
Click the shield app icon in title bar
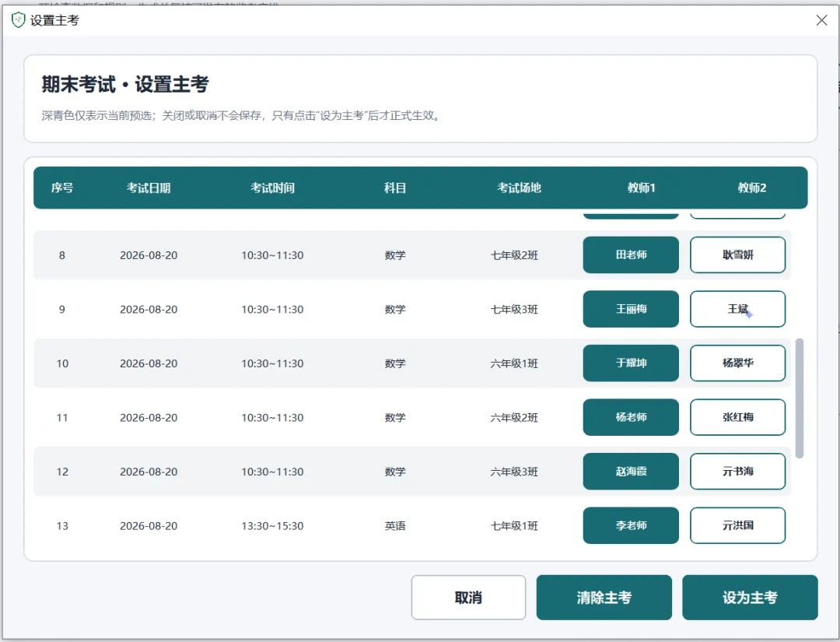(18, 20)
